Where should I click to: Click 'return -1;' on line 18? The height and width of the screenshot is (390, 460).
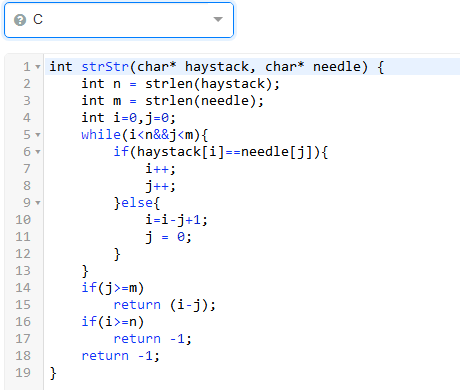[x=121, y=356]
